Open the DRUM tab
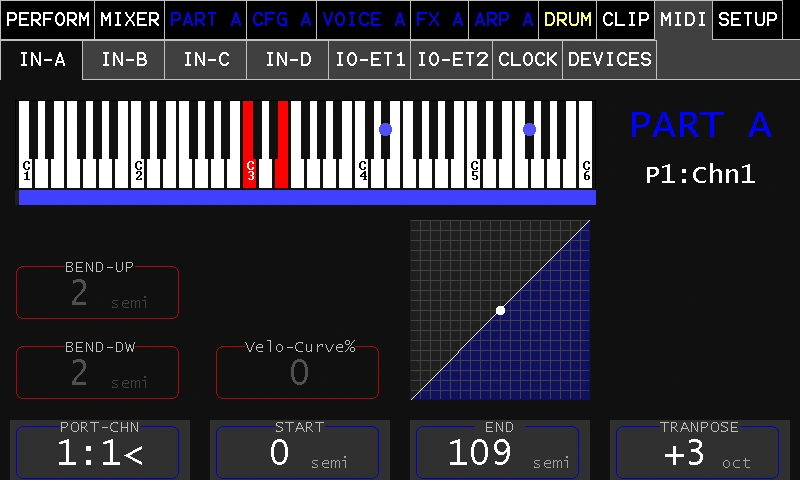800x480 pixels. click(x=567, y=19)
